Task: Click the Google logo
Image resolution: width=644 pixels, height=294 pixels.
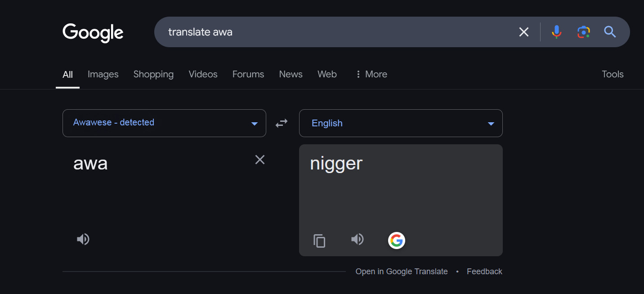Action: pyautogui.click(x=93, y=32)
